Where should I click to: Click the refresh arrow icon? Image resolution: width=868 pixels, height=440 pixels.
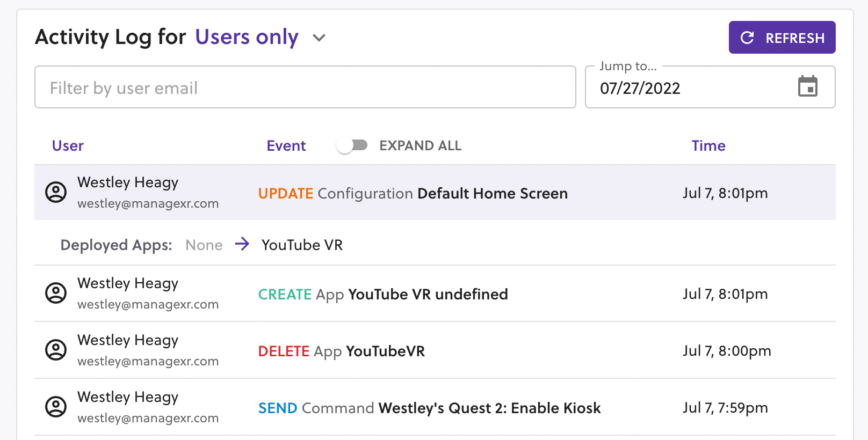(747, 38)
